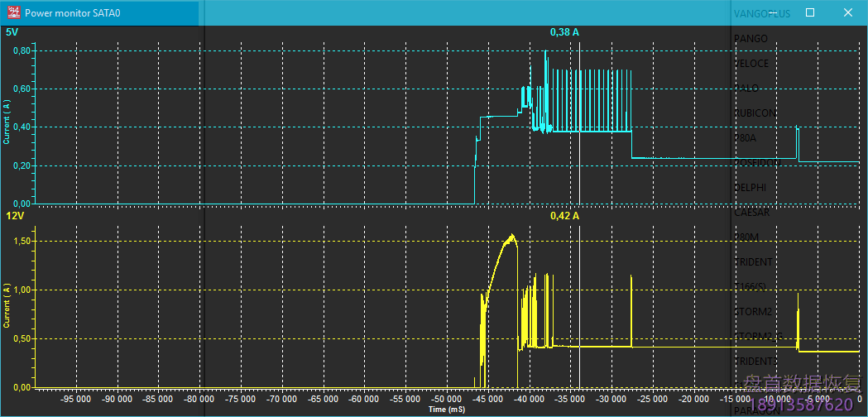
Task: Select VELOCE in the overlay list
Action: [751, 64]
